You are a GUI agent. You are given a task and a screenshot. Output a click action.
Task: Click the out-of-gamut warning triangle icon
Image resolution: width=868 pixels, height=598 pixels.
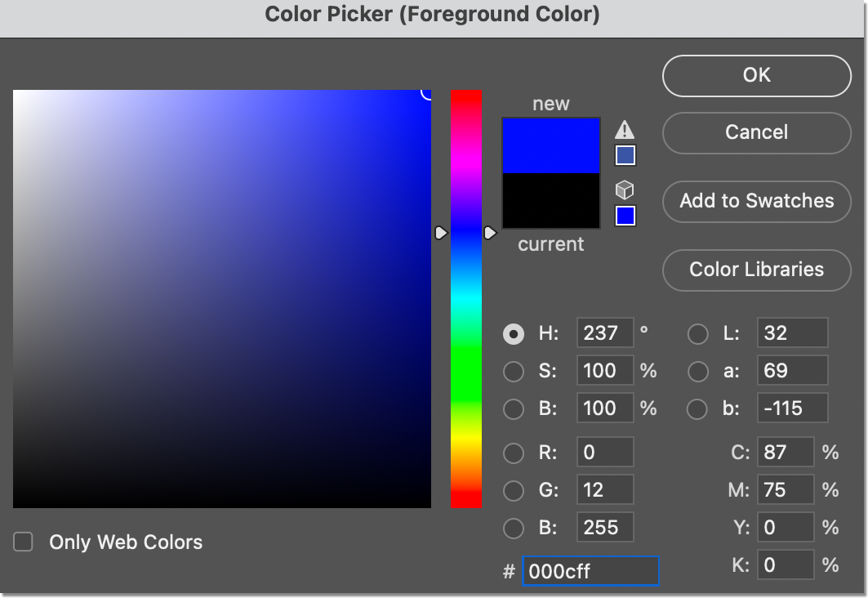tap(625, 130)
